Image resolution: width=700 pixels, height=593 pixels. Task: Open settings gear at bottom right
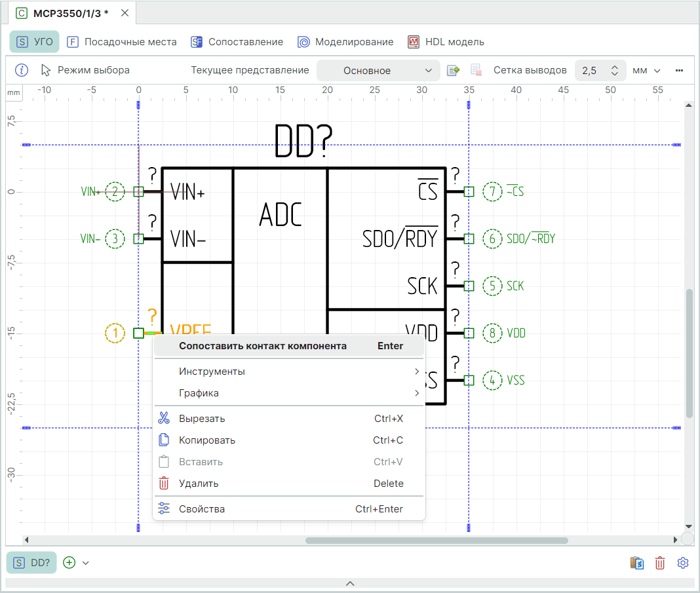point(683,563)
